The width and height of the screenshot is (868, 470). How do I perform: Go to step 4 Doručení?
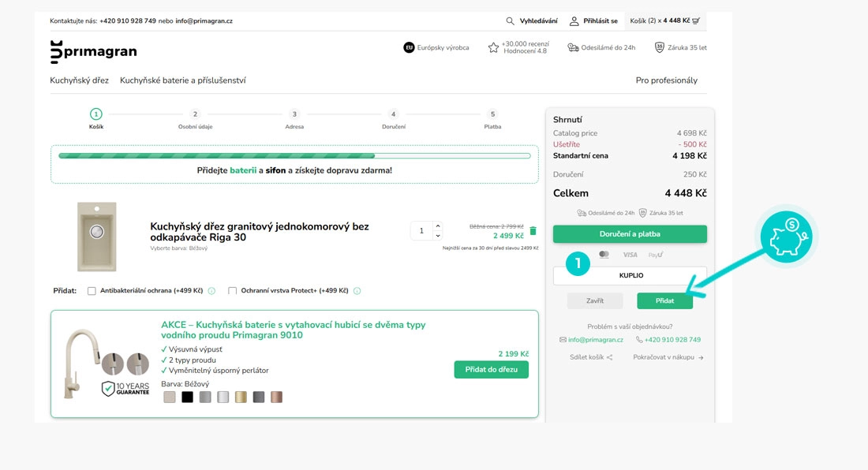click(394, 119)
